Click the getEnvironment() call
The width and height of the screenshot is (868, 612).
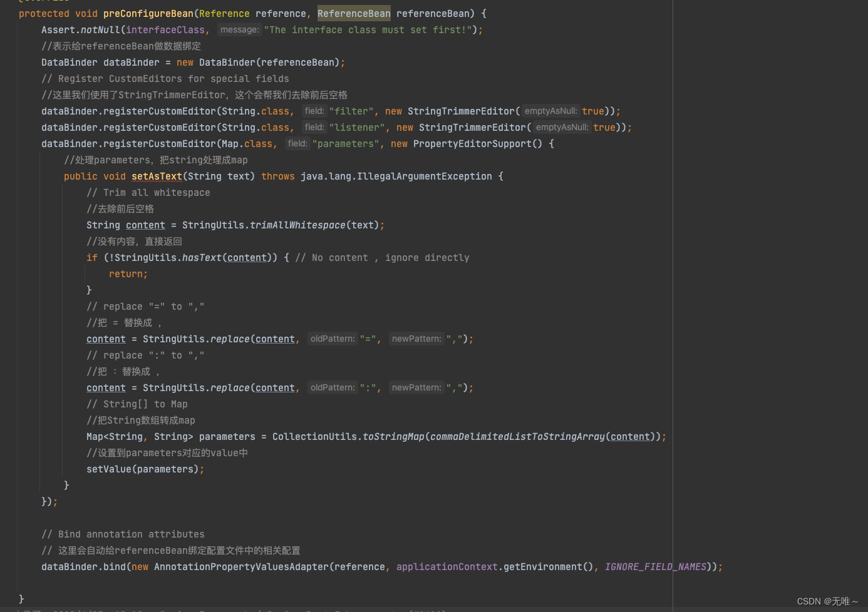coord(549,567)
